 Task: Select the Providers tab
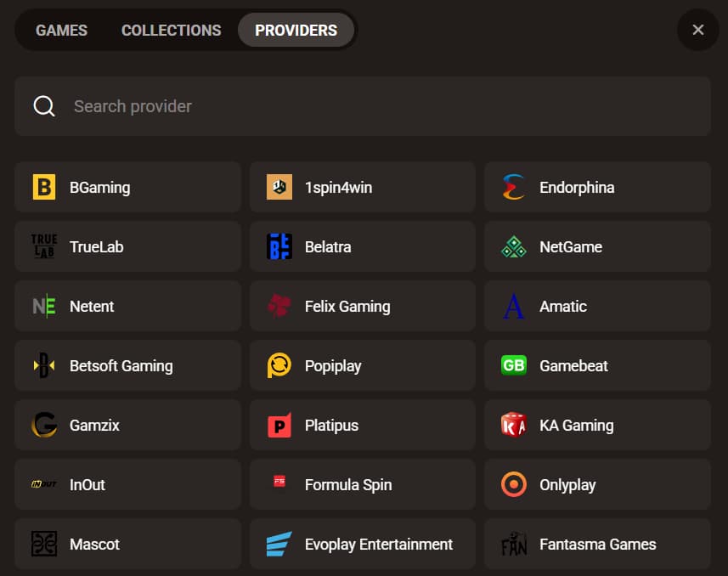coord(296,31)
